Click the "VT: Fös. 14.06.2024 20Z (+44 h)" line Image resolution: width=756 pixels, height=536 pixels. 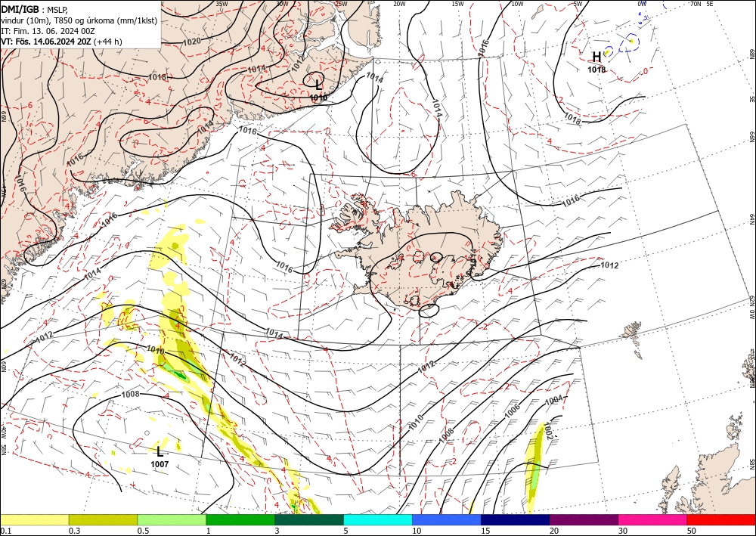(x=62, y=42)
